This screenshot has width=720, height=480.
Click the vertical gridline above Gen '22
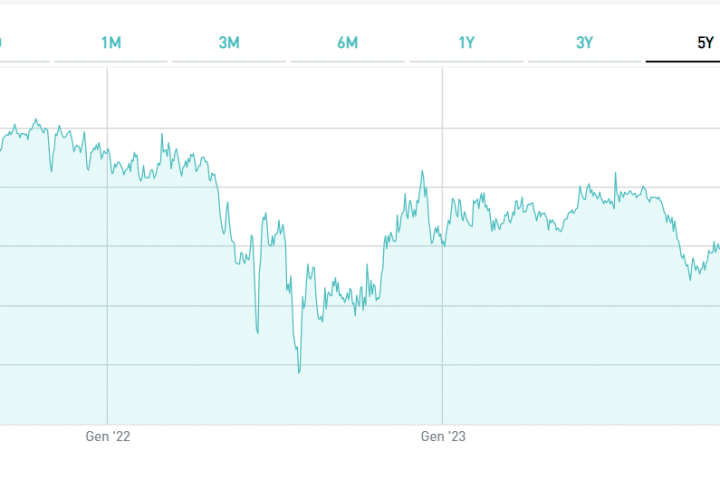pos(107,300)
